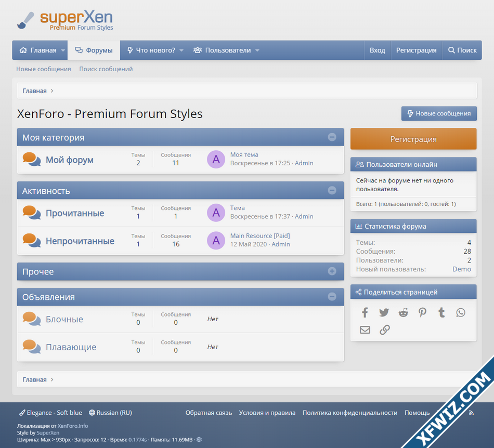Viewport: 494px width, 448px height.
Task: Open Обратная связь footer link
Action: (x=209, y=413)
